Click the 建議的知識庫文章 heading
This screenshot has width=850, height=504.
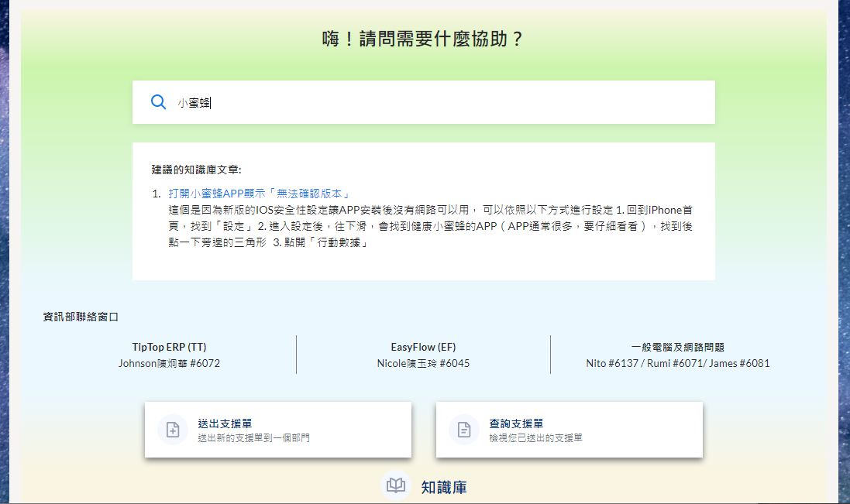point(197,170)
